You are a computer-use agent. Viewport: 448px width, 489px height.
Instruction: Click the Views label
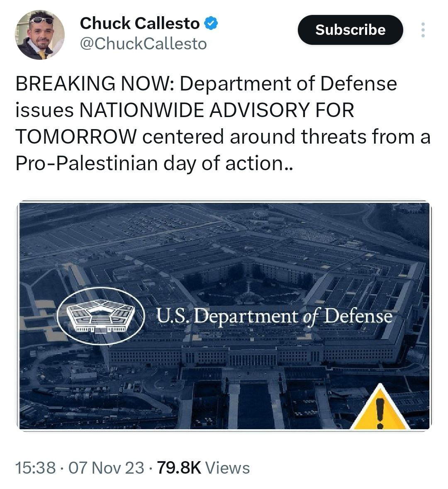228,468
